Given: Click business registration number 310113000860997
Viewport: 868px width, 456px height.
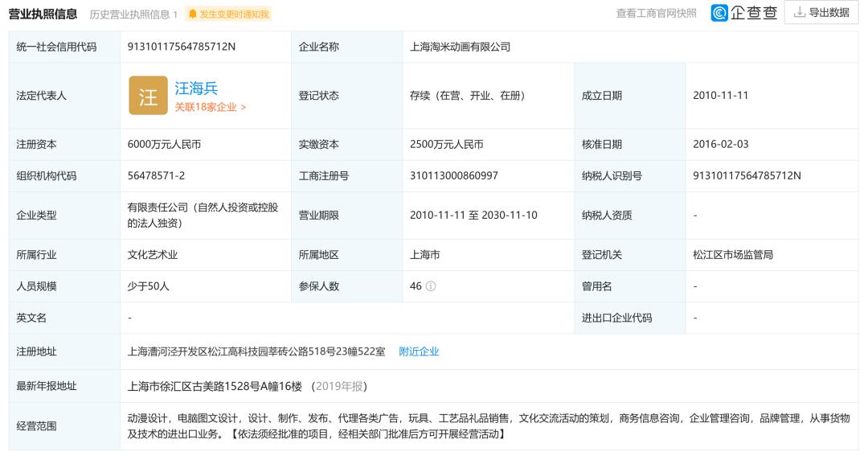Looking at the screenshot, I should coord(454,175).
